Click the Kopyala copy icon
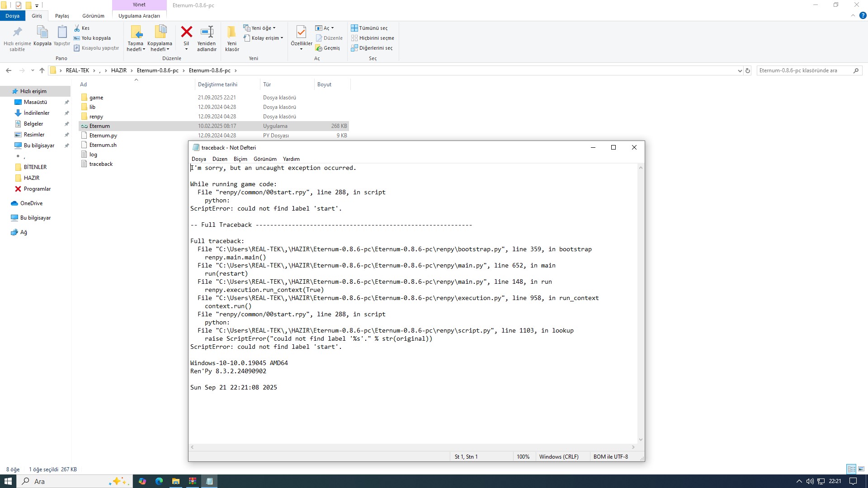 42,32
